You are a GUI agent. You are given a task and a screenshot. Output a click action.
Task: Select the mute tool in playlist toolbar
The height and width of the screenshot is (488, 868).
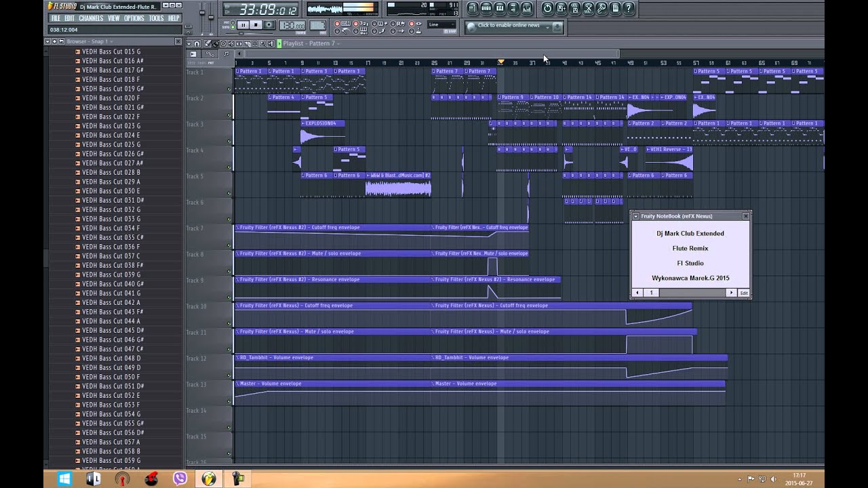(231, 44)
